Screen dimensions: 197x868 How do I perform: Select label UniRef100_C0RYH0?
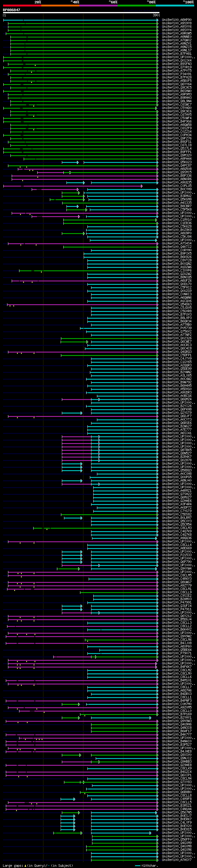177,250
